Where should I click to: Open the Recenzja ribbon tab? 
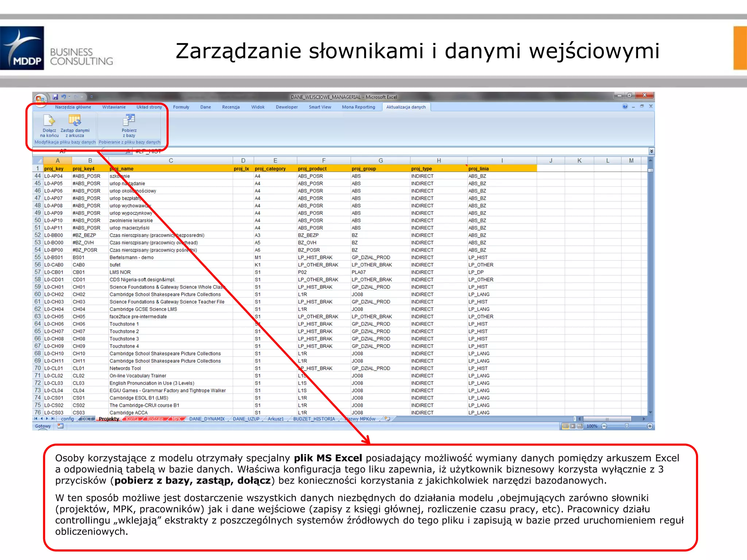click(231, 107)
